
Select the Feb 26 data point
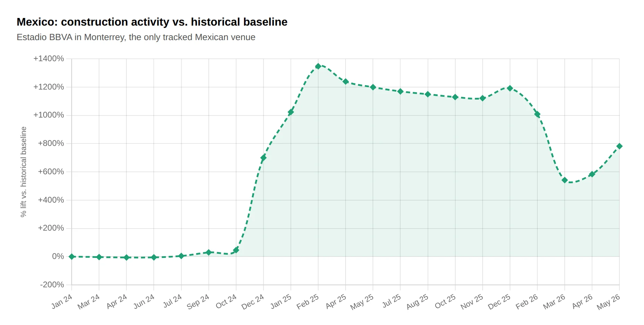point(537,114)
